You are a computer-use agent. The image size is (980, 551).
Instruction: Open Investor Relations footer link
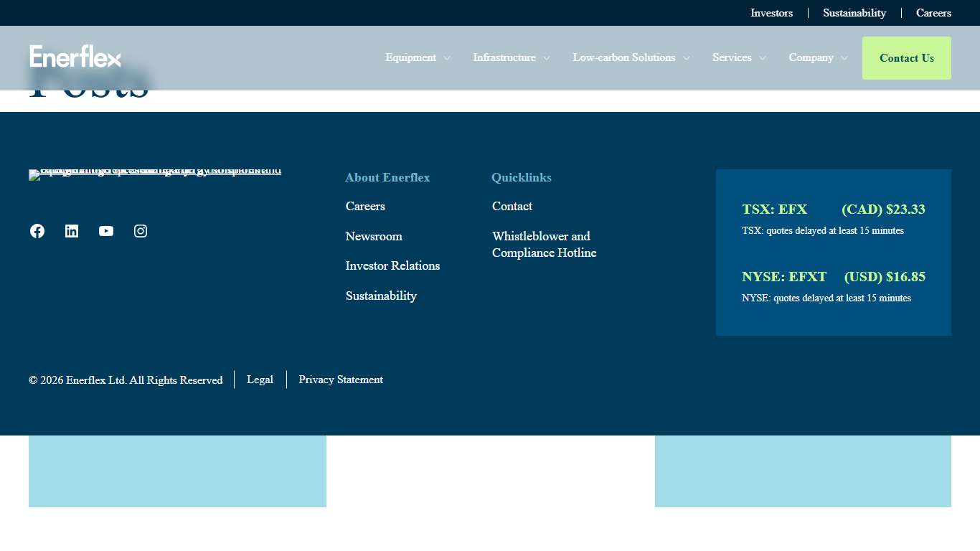click(x=392, y=265)
